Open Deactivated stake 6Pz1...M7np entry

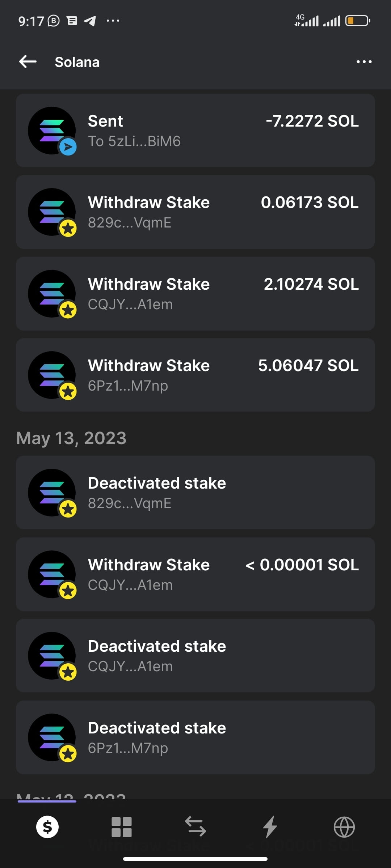195,737
